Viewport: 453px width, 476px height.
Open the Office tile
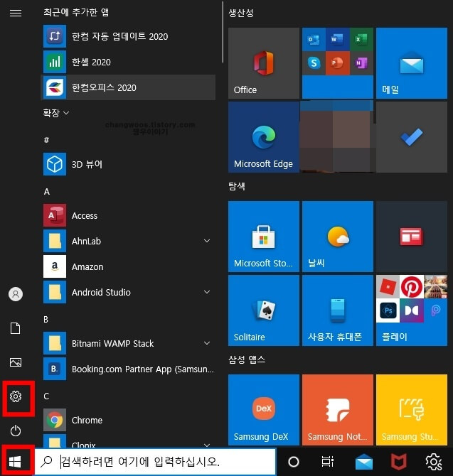(x=264, y=63)
